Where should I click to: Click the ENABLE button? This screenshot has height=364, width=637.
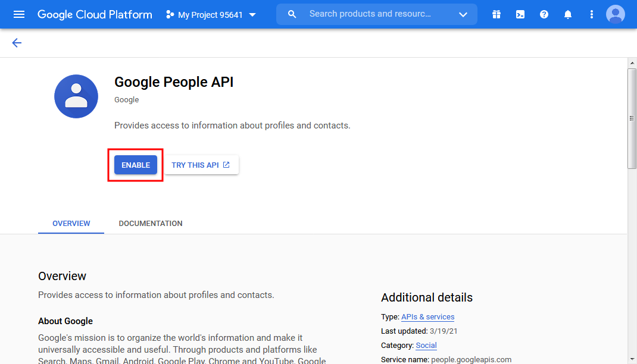tap(136, 165)
